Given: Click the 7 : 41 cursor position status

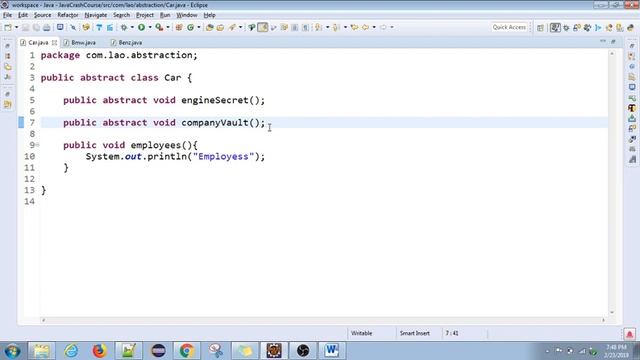Looking at the screenshot, I should (452, 333).
